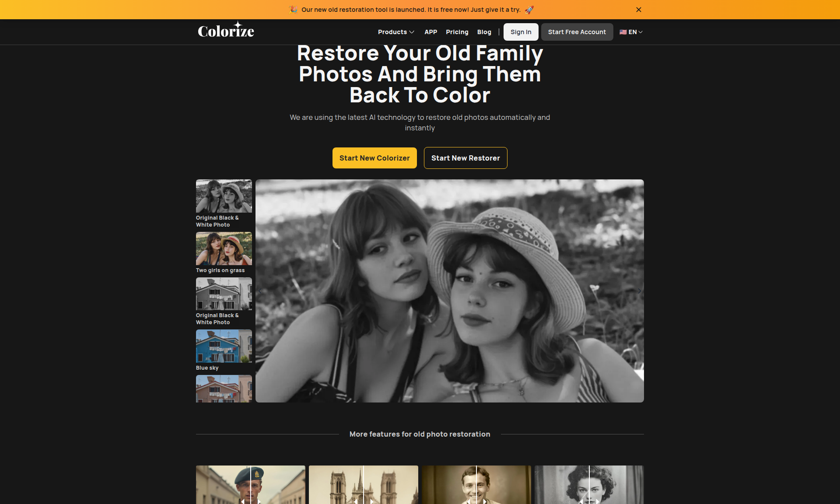Click the rocket emoji in banner

click(x=529, y=10)
